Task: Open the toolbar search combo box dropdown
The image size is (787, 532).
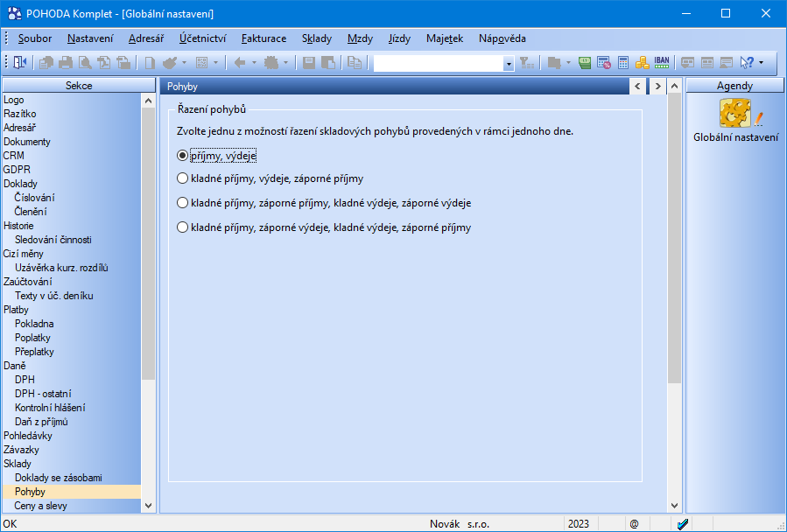Action: pyautogui.click(x=509, y=64)
